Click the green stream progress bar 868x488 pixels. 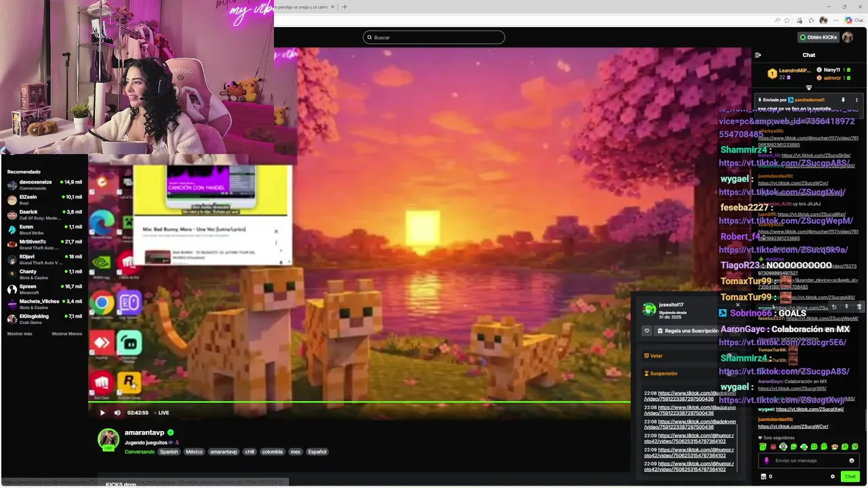click(x=359, y=403)
